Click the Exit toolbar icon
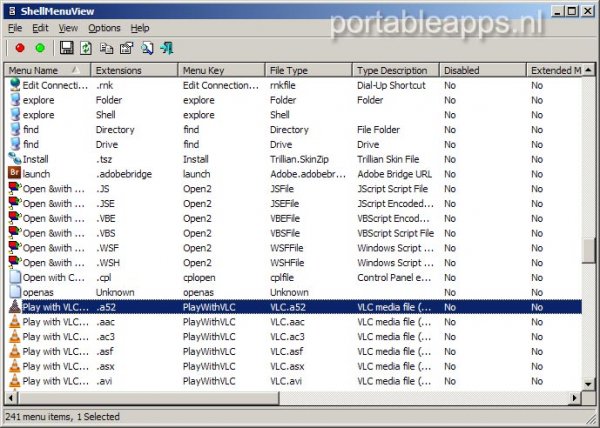 tap(167, 48)
